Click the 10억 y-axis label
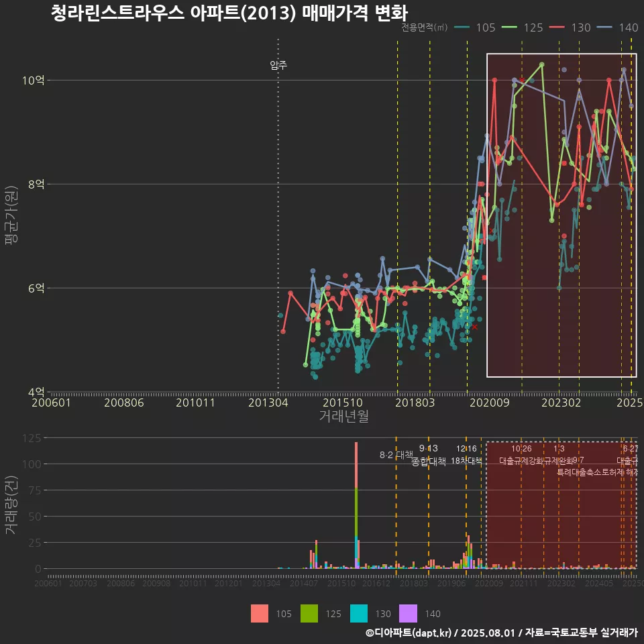The width and height of the screenshot is (644, 644). point(34,80)
